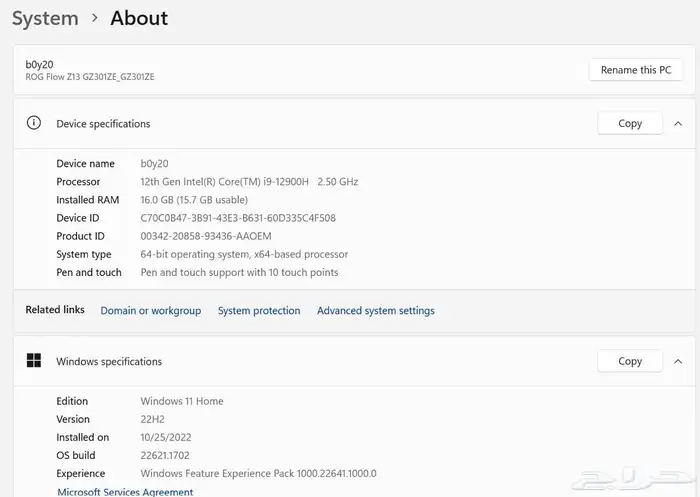The width and height of the screenshot is (700, 497).
Task: Collapse the Windows specifications section
Action: 678,361
